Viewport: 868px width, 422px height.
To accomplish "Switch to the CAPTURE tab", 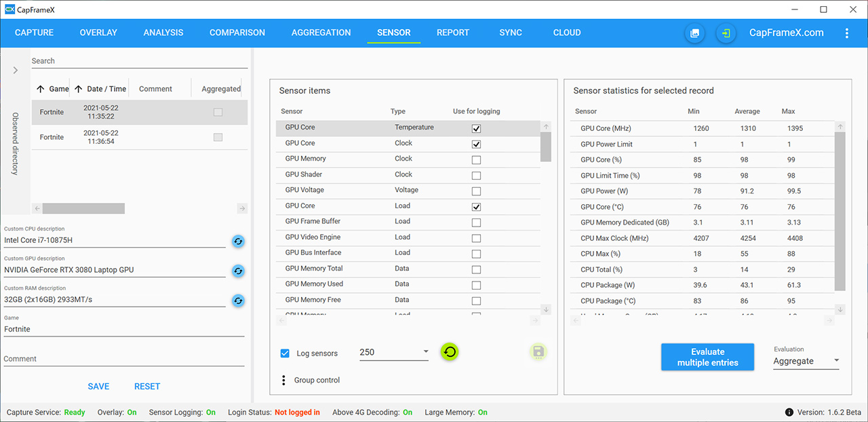I will (x=34, y=33).
